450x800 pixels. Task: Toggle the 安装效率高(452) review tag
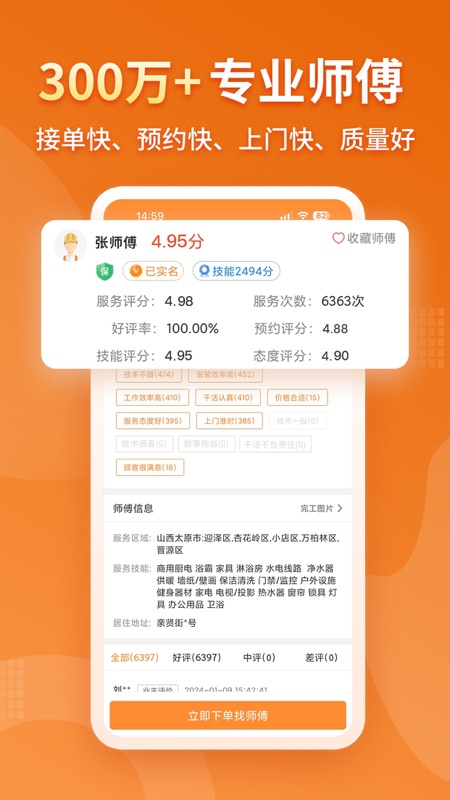tap(226, 375)
